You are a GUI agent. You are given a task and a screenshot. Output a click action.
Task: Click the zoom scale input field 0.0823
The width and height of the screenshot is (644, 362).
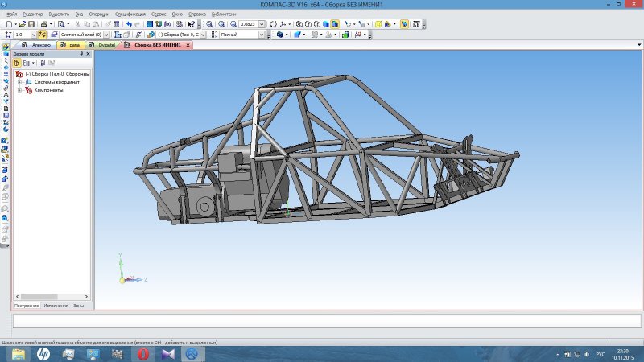(x=248, y=24)
